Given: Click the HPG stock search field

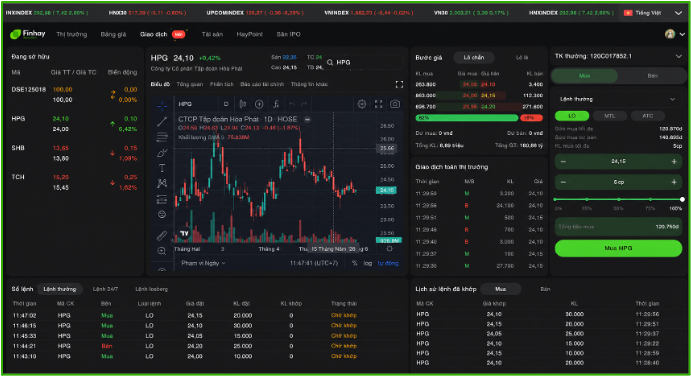Looking at the screenshot, I should [364, 63].
